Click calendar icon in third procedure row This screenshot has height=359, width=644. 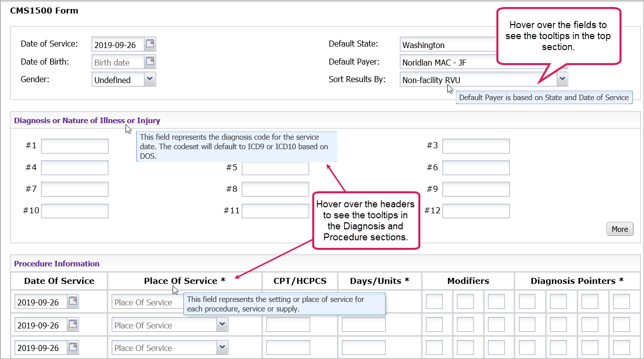point(73,347)
